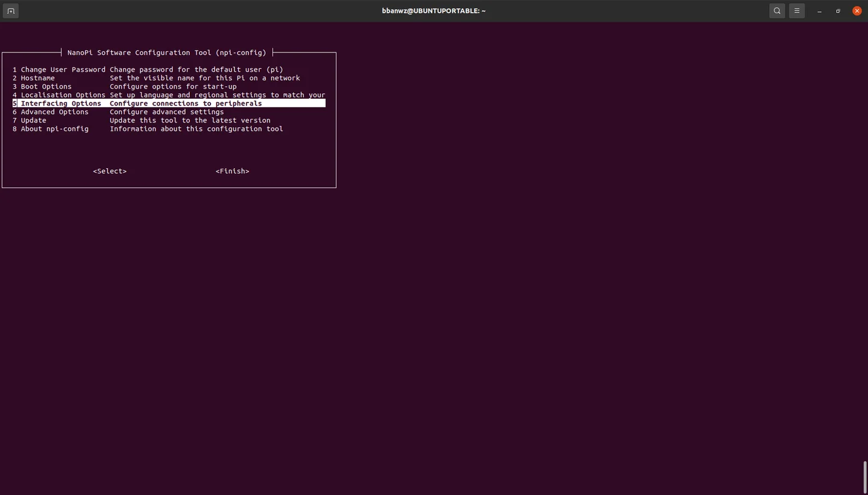Select Change User Password menu entry

click(169, 69)
